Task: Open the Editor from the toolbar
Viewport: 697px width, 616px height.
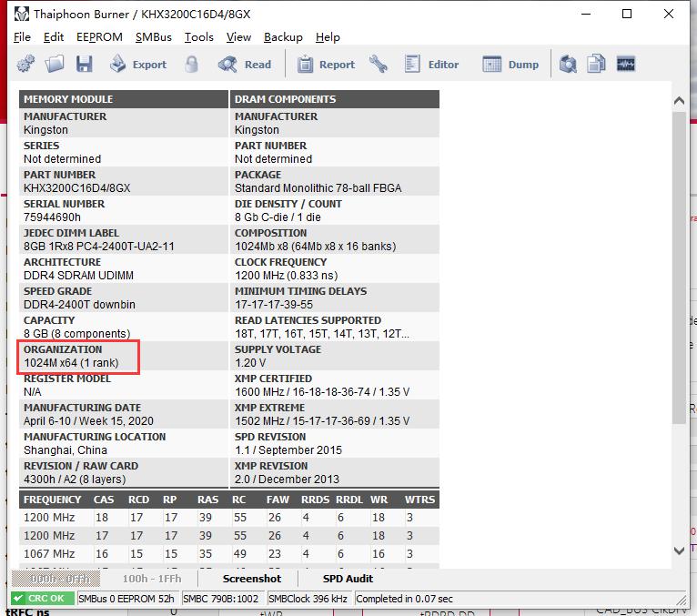Action: coord(431,65)
